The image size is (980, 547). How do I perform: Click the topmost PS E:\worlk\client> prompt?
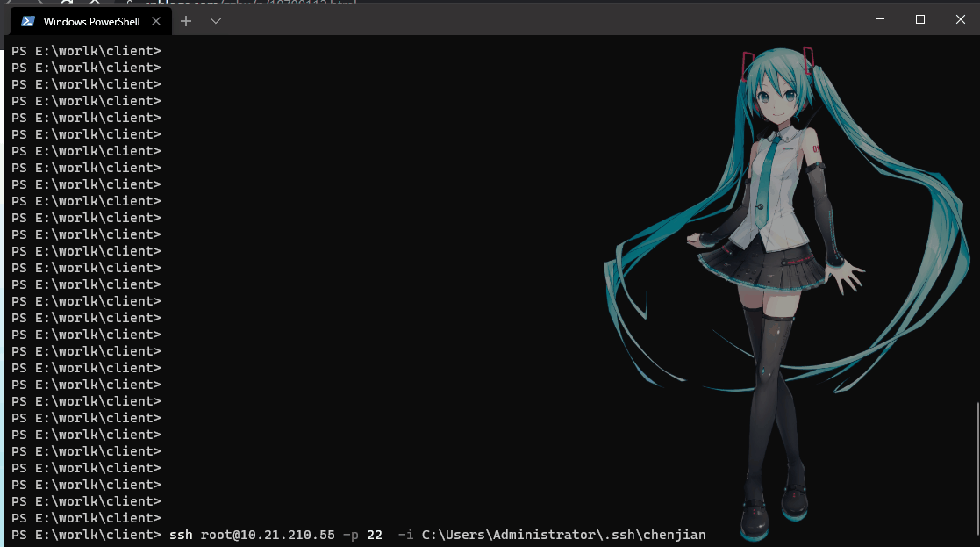pyautogui.click(x=86, y=51)
